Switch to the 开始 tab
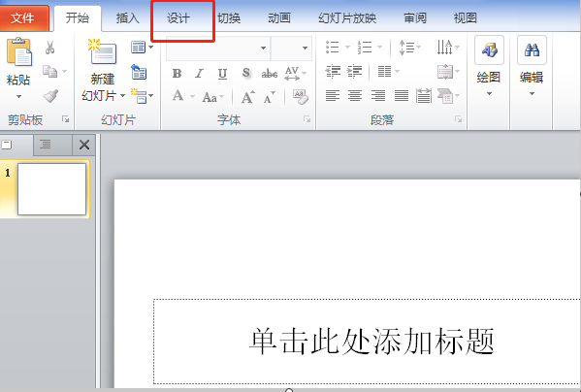This screenshot has height=392, width=581. click(x=78, y=17)
